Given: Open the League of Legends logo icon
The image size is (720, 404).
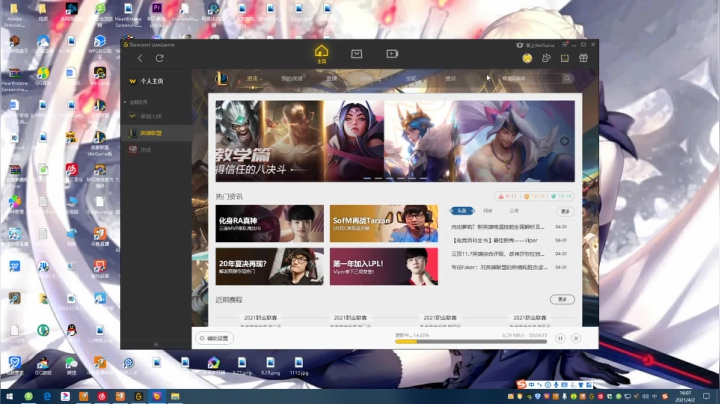Looking at the screenshot, I should 221,79.
